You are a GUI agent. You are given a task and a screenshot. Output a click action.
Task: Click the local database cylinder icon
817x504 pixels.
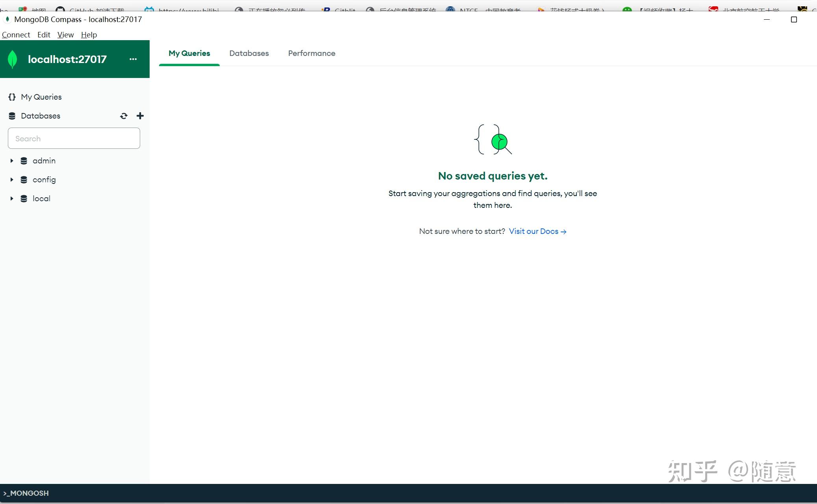(x=23, y=198)
